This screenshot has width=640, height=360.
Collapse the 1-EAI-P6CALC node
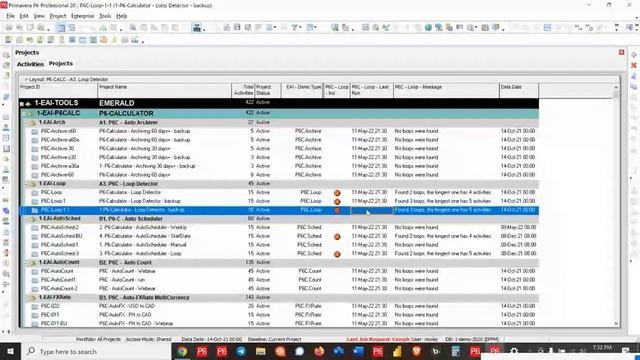click(x=24, y=113)
